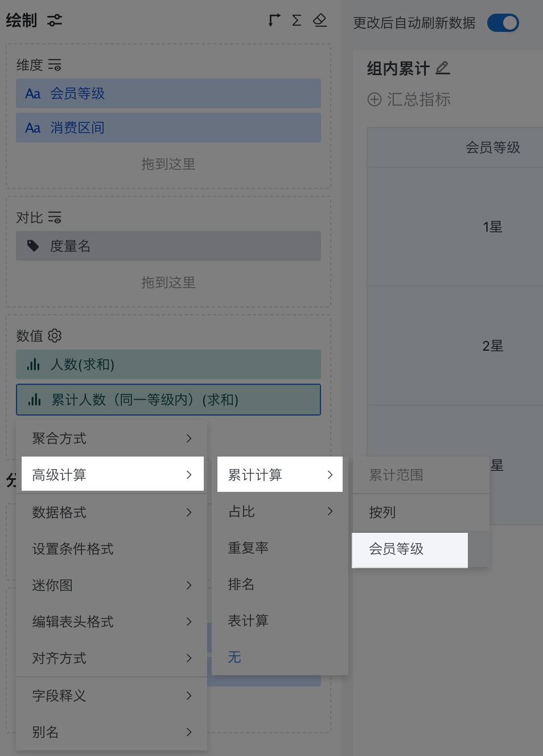Expand the 数据格式 submenu

pos(112,512)
